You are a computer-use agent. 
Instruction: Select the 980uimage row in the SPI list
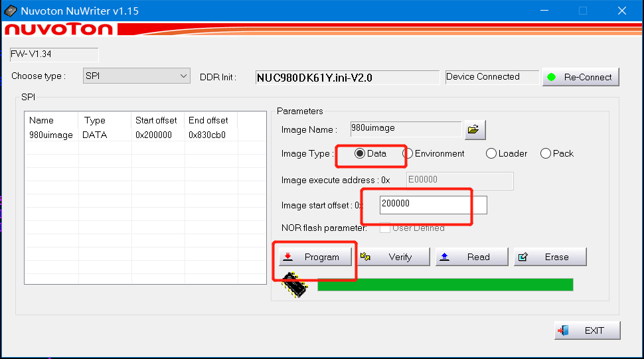pyautogui.click(x=145, y=135)
